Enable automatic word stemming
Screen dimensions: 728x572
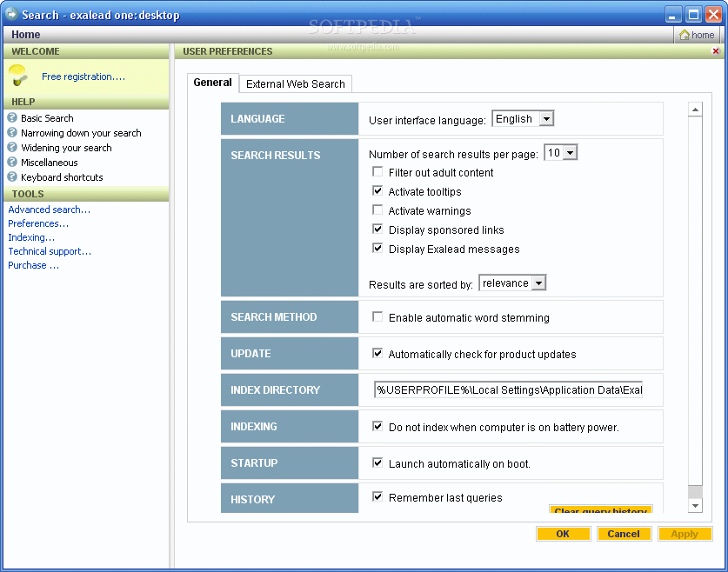tap(377, 316)
